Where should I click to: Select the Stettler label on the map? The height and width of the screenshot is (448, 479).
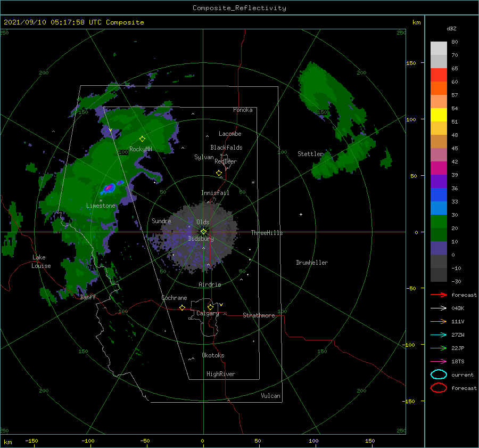[310, 154]
